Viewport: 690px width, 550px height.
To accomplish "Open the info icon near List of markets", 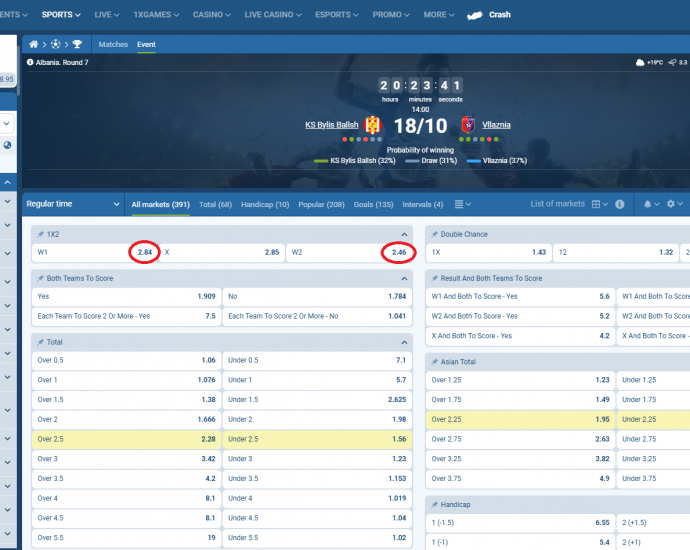I will click(x=620, y=204).
